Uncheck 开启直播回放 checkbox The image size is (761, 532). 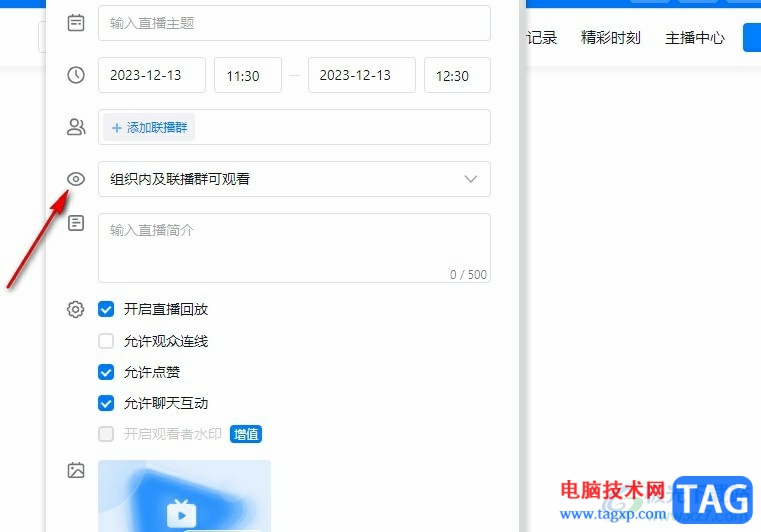pyautogui.click(x=106, y=309)
